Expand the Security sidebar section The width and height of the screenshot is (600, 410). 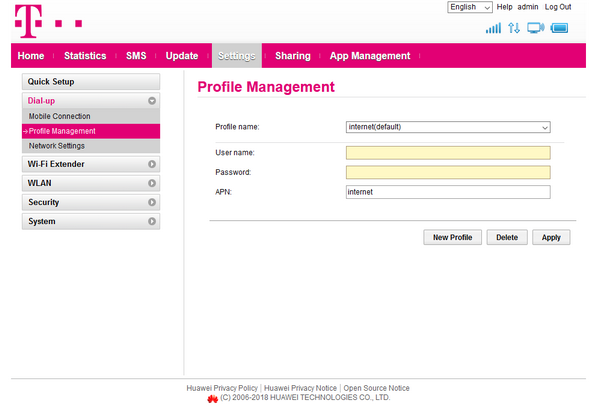point(90,202)
